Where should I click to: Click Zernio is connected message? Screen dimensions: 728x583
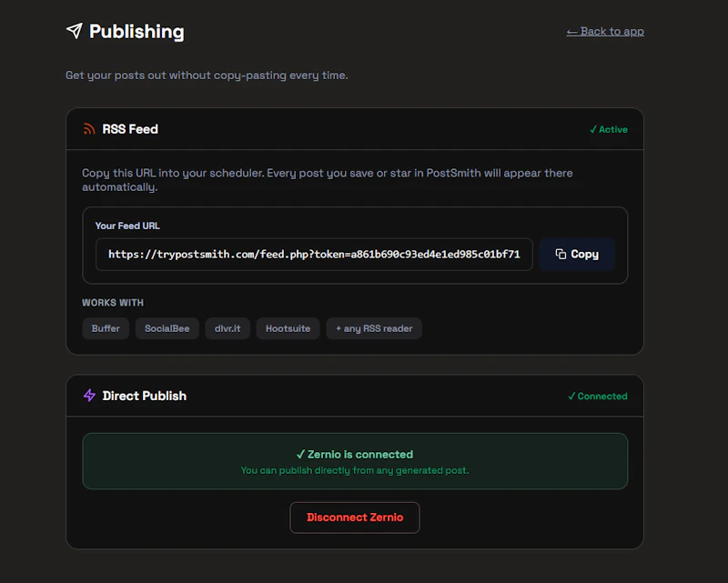coord(355,455)
